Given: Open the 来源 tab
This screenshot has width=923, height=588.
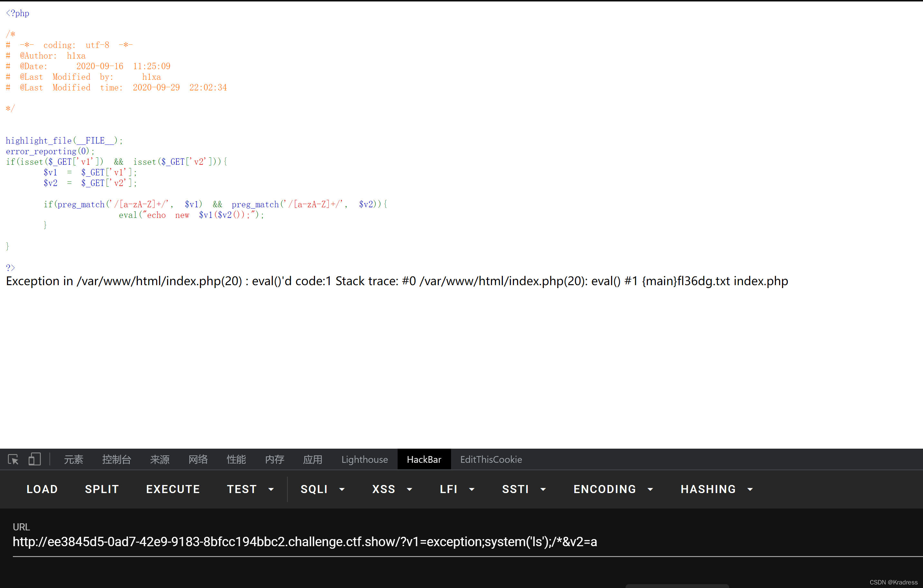Looking at the screenshot, I should coord(159,459).
